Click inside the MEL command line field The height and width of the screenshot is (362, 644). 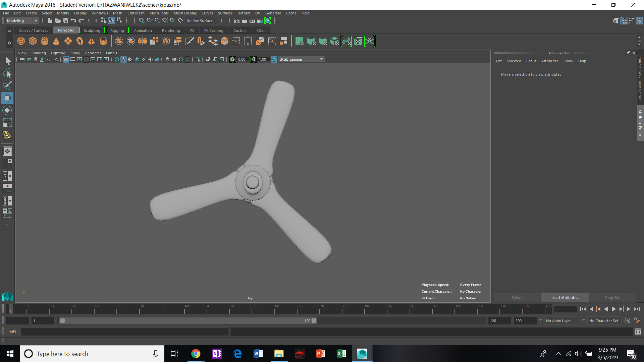(124, 331)
